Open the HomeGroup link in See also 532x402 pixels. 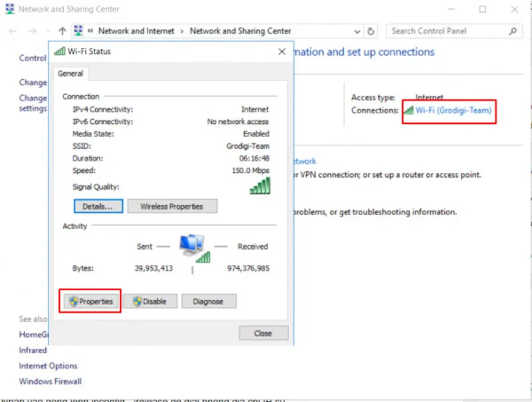click(x=34, y=334)
